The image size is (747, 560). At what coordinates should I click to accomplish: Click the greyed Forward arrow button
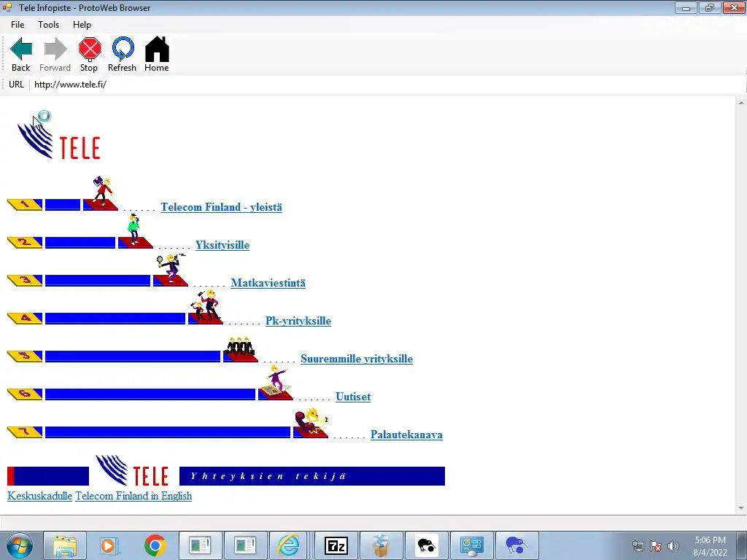click(x=55, y=54)
